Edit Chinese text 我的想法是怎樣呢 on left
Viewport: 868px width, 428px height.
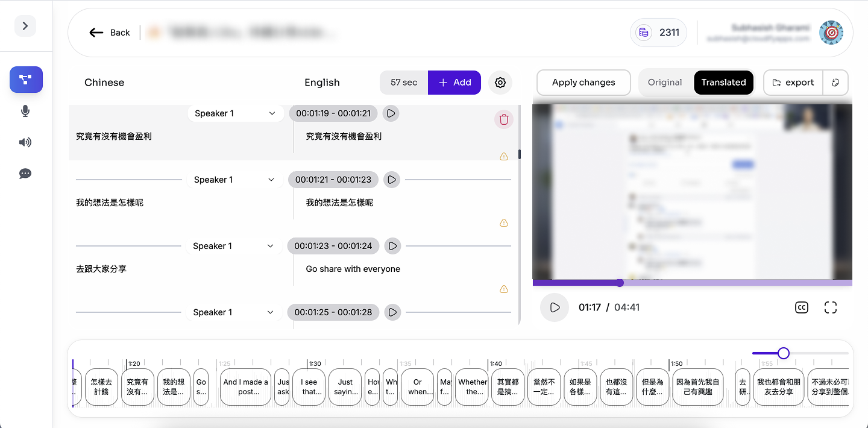click(x=110, y=203)
